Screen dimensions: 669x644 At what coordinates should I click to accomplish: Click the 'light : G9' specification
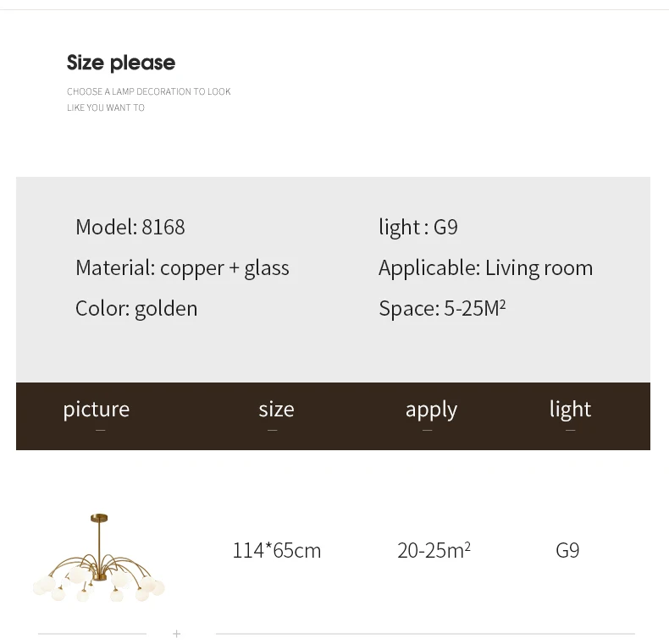point(418,227)
